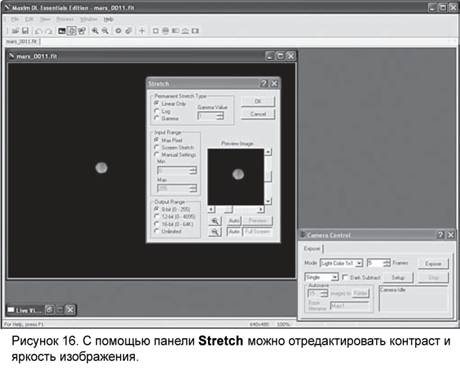Click the Undo arrow toolbar icon
Image resolution: width=460 pixels, height=370 pixels.
(x=38, y=31)
